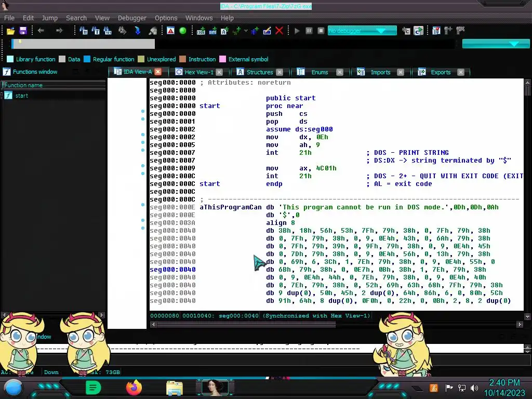Convert to data with the DATA icon

click(212, 31)
